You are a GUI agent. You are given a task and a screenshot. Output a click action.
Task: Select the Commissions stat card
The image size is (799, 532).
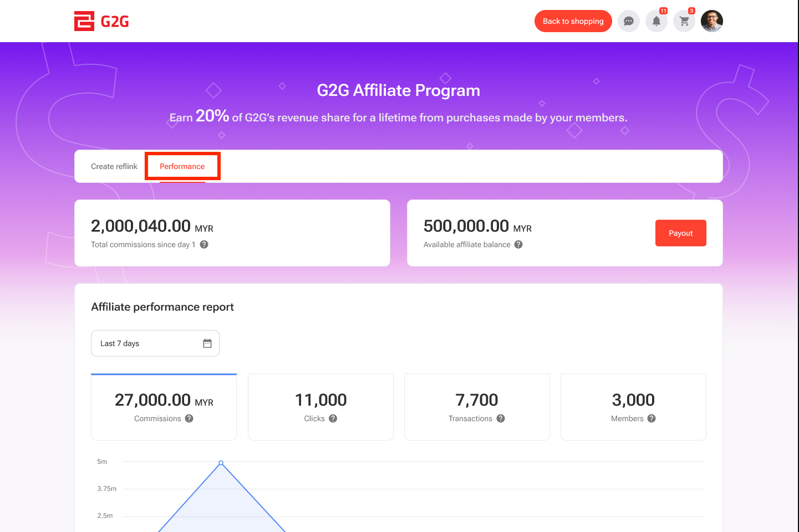(x=164, y=407)
